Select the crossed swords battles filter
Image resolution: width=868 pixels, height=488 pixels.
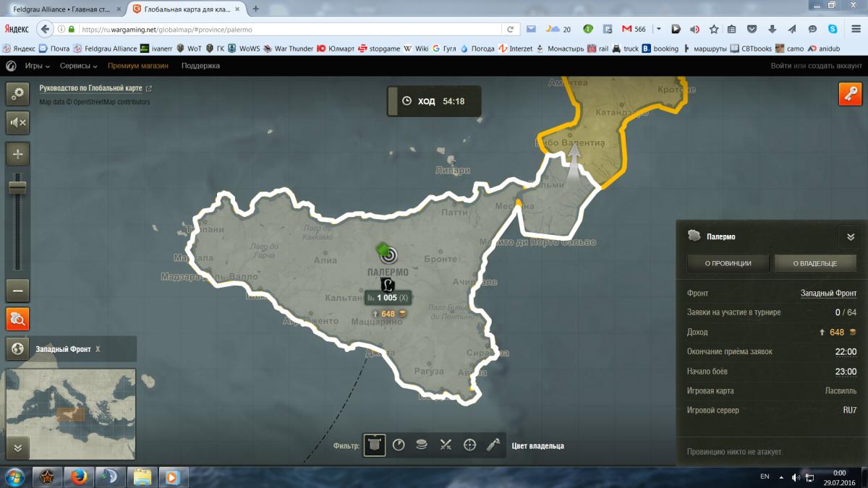(446, 445)
